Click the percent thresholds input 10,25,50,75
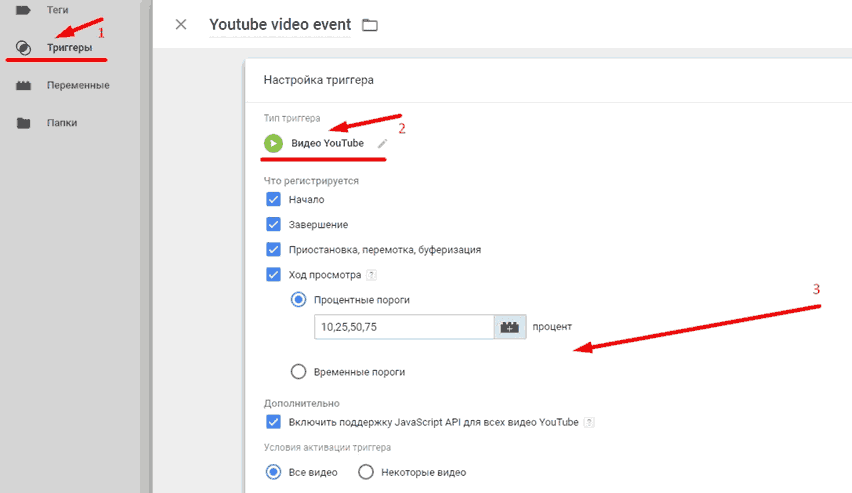 click(x=404, y=327)
